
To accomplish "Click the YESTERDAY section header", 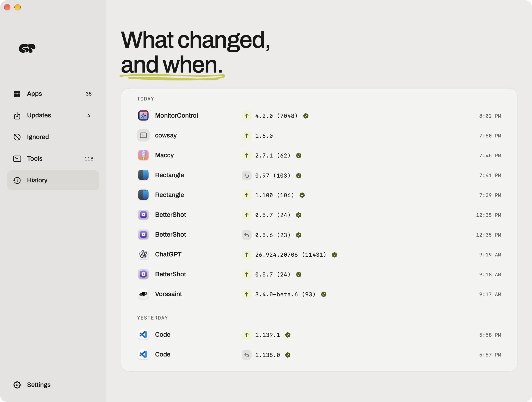I will click(152, 318).
